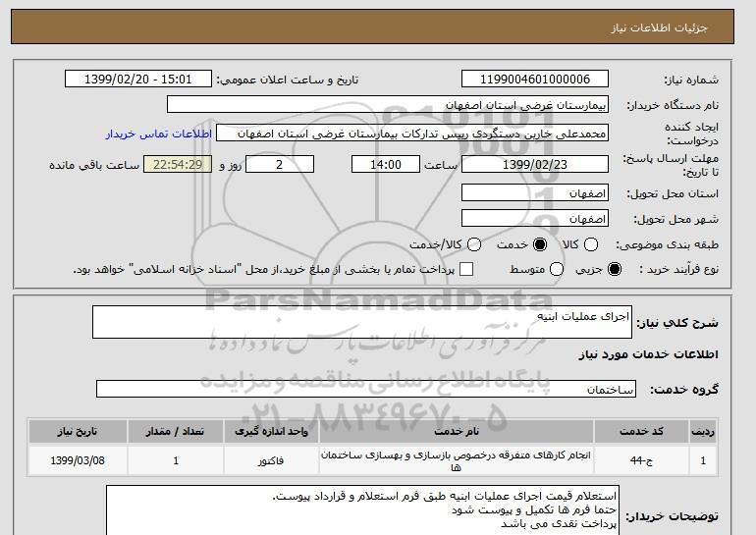Select the کالا radio button
The height and width of the screenshot is (535, 756).
coord(591,244)
